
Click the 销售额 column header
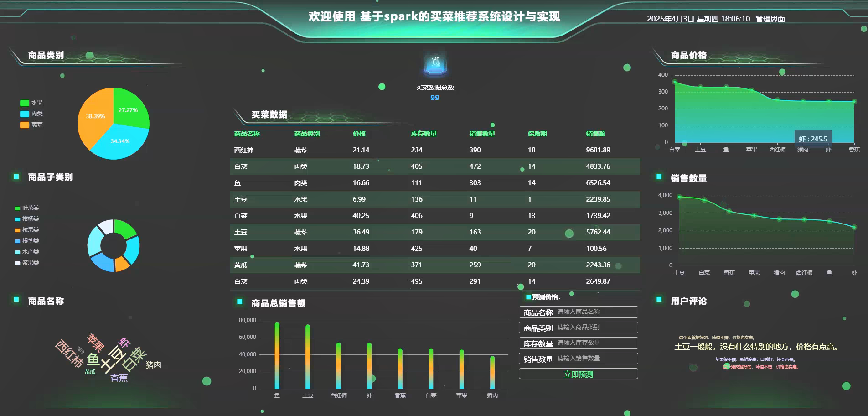[595, 134]
